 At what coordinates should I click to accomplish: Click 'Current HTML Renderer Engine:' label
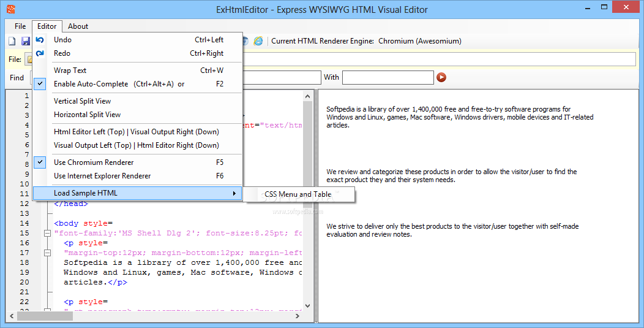(x=323, y=41)
